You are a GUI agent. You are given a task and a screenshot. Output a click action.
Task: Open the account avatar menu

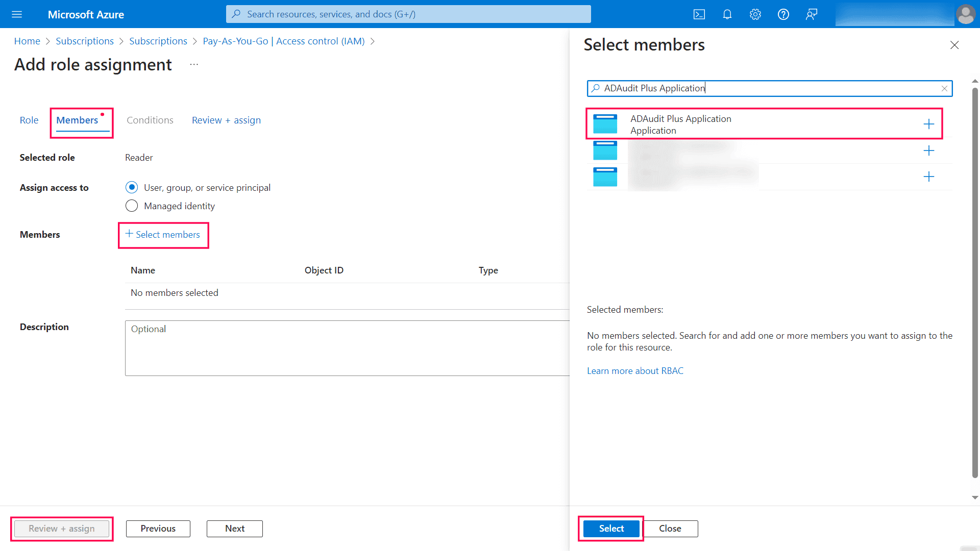(x=966, y=14)
